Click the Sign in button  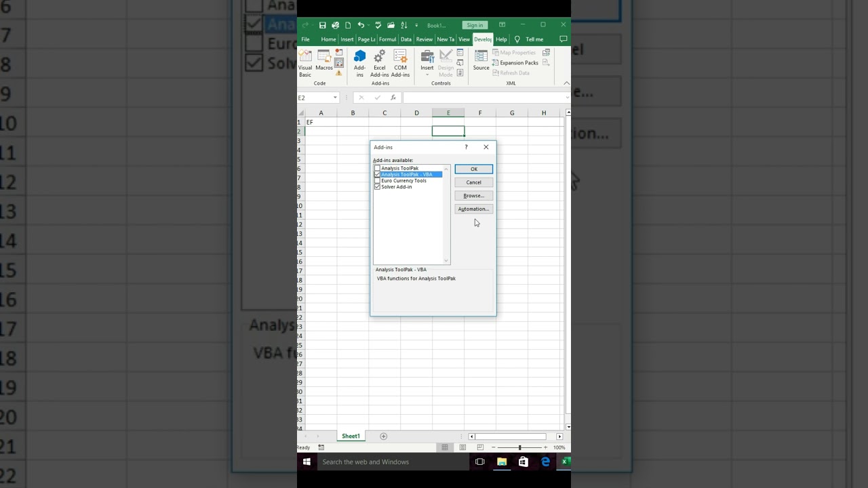pyautogui.click(x=475, y=25)
